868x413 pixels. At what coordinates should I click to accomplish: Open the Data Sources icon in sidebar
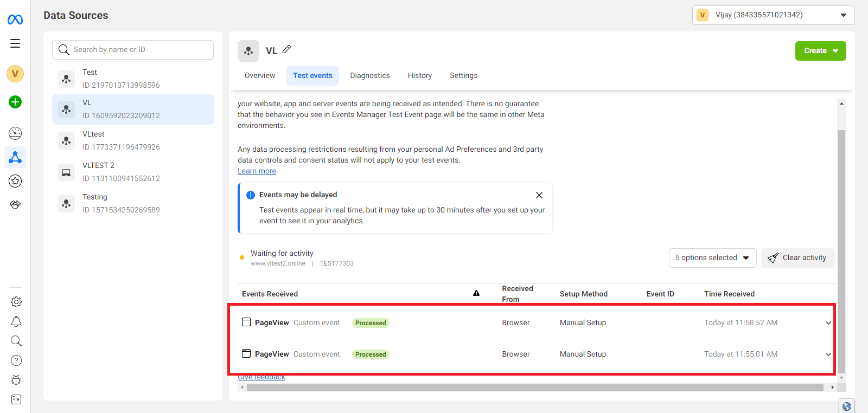pyautogui.click(x=15, y=157)
